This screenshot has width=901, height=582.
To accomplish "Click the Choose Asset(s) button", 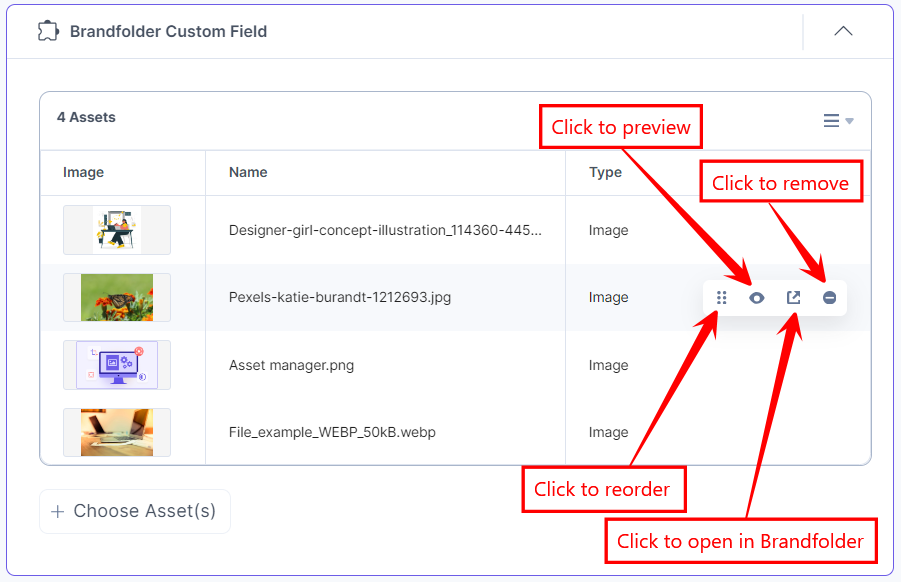I will [134, 511].
